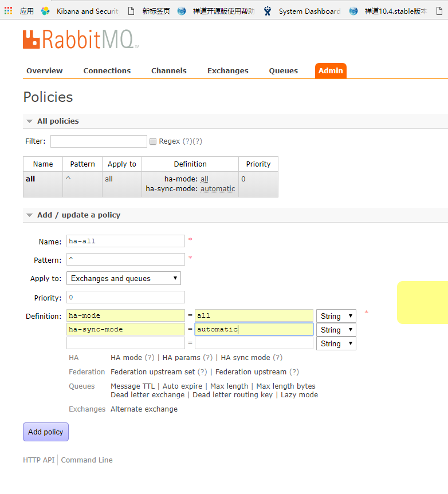Open the String type dropdown for ha-sync-mode
Screen dimensions: 448x494
[x=336, y=330]
